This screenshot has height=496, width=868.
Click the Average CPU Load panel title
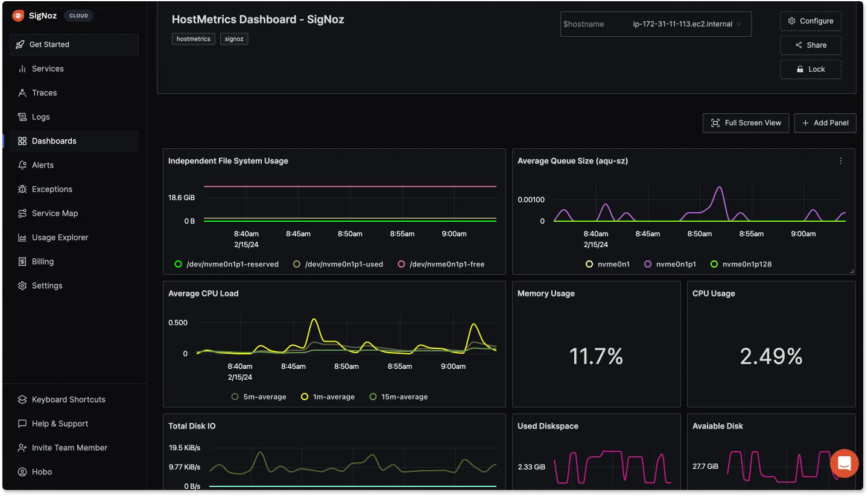click(203, 294)
